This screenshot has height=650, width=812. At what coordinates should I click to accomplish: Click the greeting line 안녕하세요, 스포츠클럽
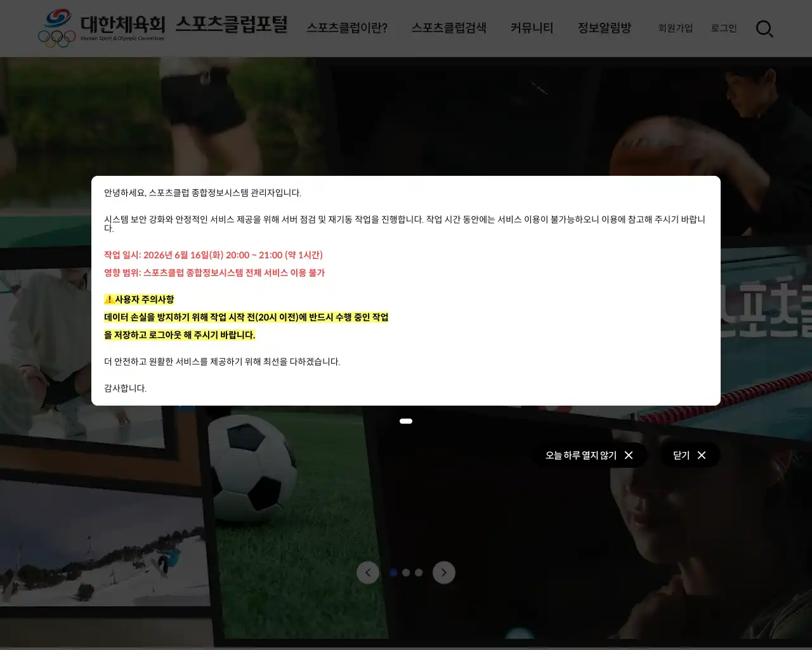click(x=202, y=193)
